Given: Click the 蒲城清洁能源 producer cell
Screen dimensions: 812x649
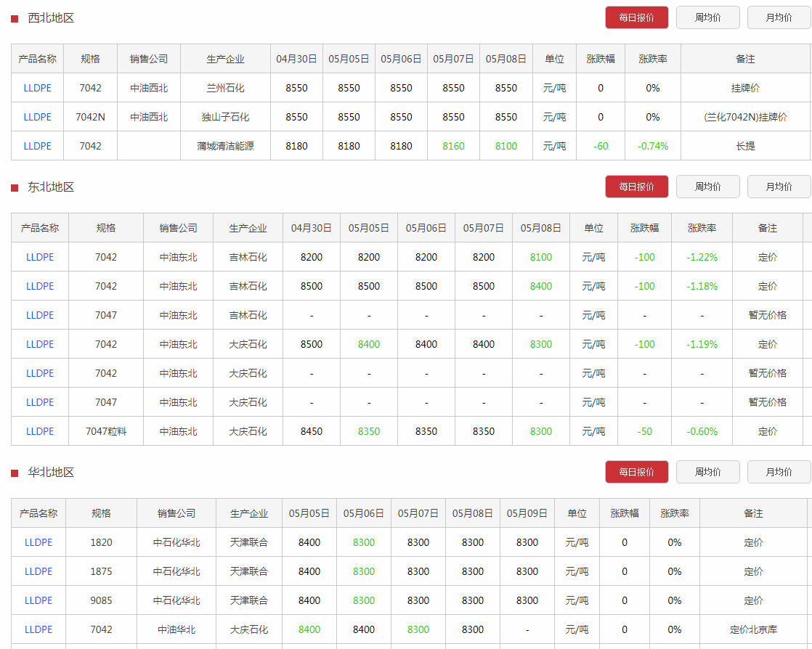Looking at the screenshot, I should (225, 146).
